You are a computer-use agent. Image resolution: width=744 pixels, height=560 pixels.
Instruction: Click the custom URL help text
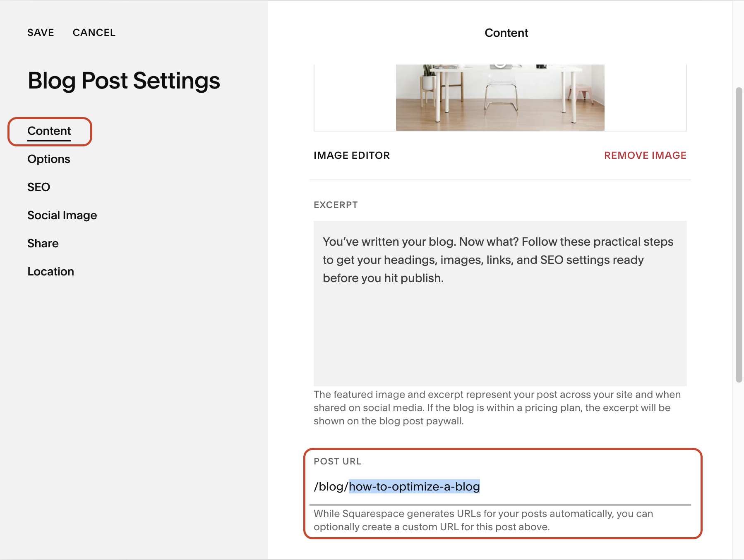point(483,520)
